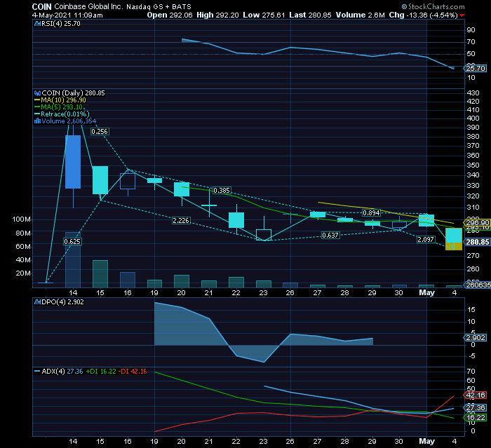The width and height of the screenshot is (491, 448).
Task: Click the 296.90 MA(10) price tag on axis
Action: coord(477,223)
